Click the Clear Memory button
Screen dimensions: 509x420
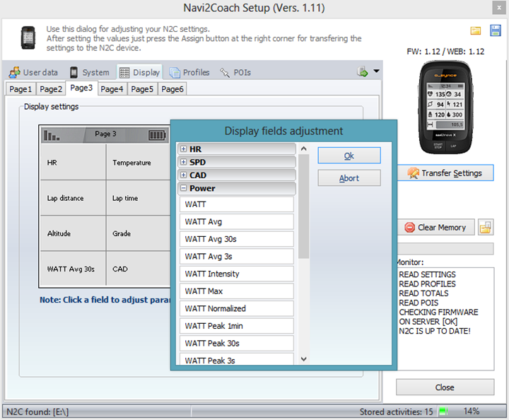point(436,227)
